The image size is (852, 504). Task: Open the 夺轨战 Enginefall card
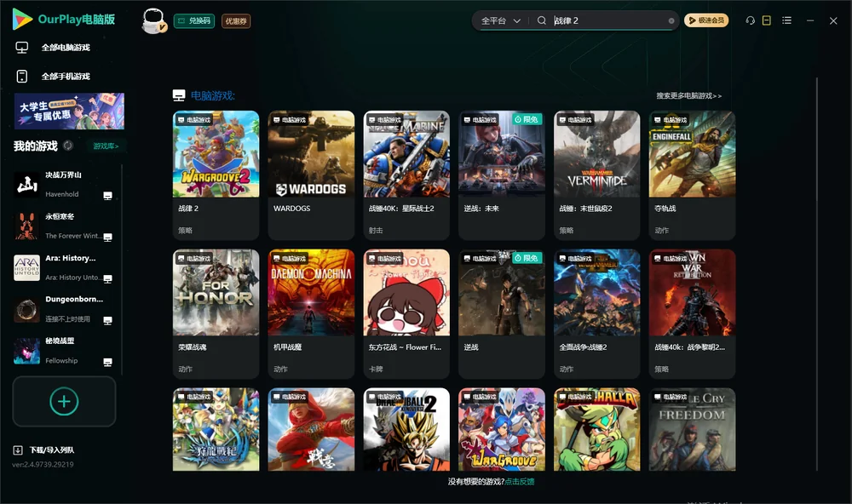tap(692, 175)
